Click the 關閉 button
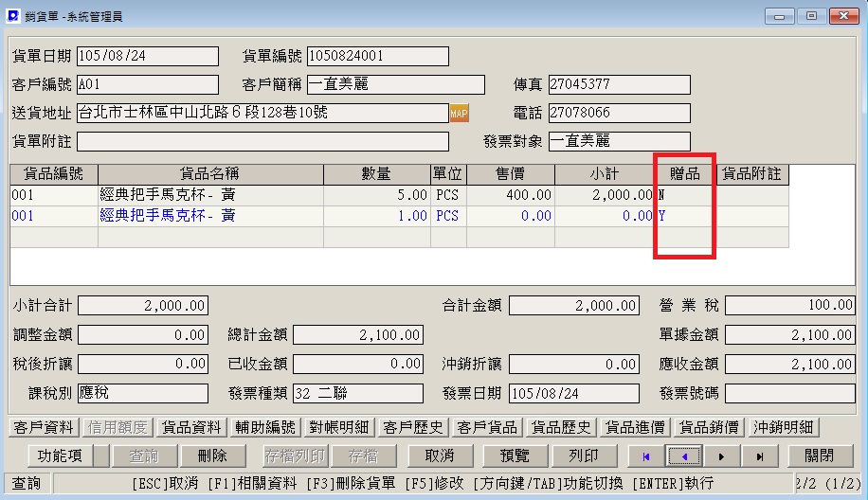 point(819,456)
